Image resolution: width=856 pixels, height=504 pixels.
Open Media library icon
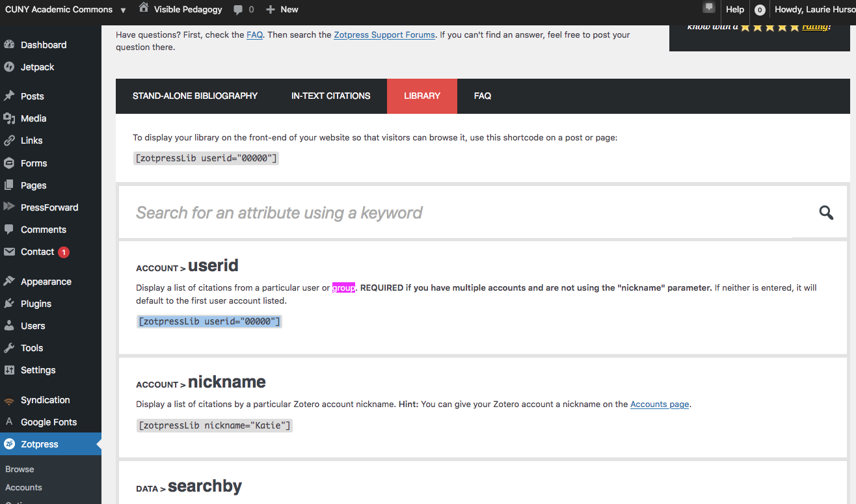9,118
